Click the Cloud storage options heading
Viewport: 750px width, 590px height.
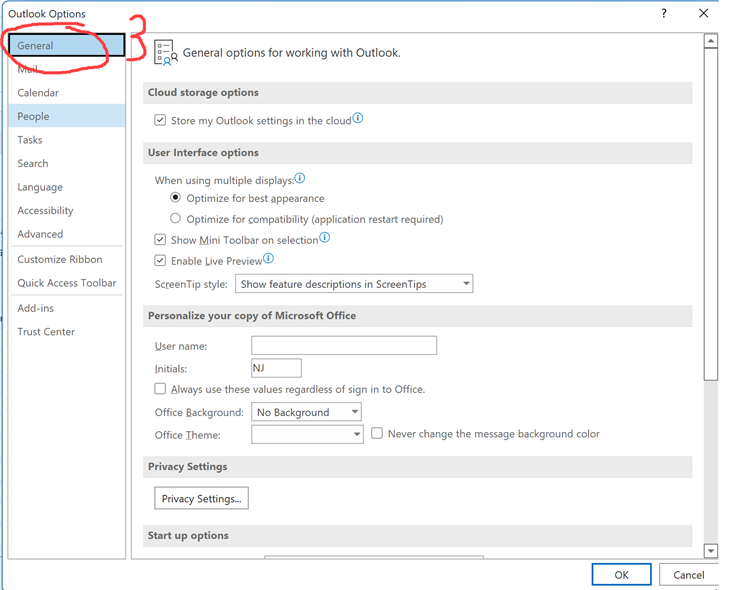click(x=203, y=92)
